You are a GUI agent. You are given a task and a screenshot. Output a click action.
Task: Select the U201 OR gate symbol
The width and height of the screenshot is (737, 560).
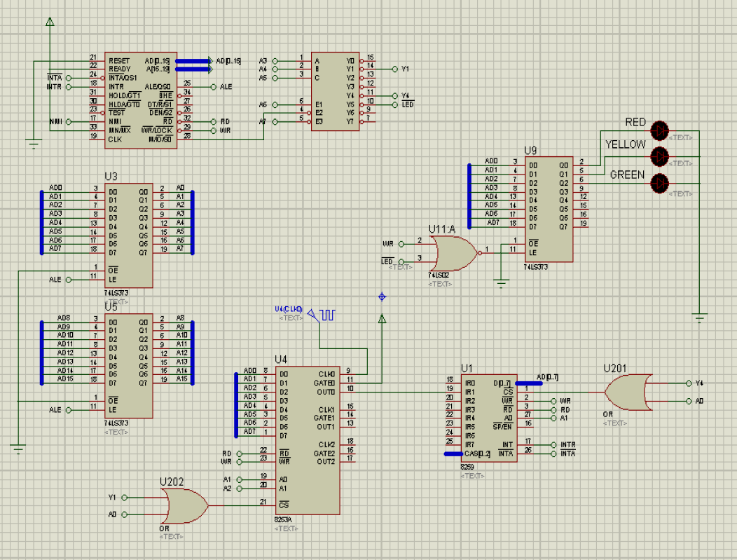tap(627, 392)
